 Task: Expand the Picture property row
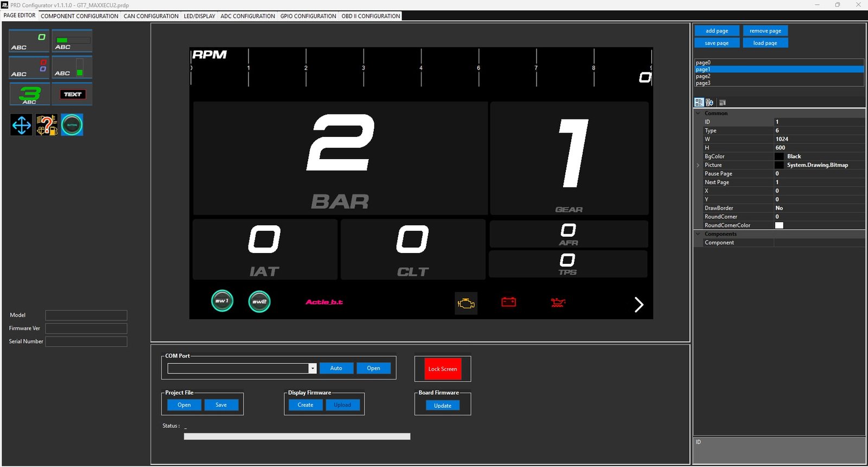point(698,165)
